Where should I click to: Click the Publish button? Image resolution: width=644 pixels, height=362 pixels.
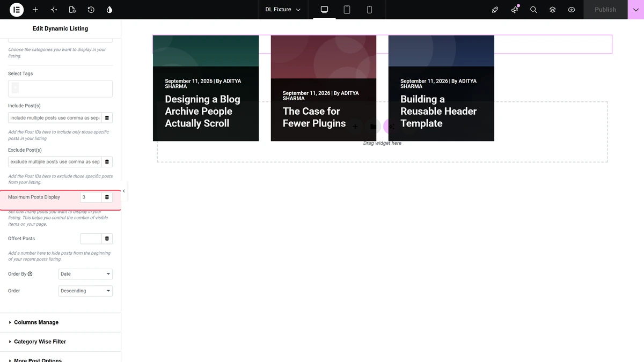pyautogui.click(x=605, y=10)
